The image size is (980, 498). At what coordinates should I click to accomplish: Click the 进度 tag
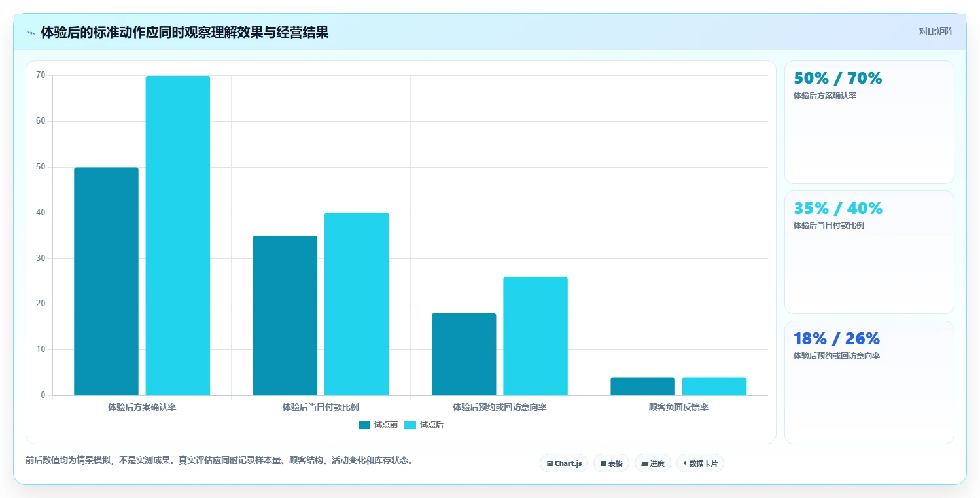pos(653,463)
